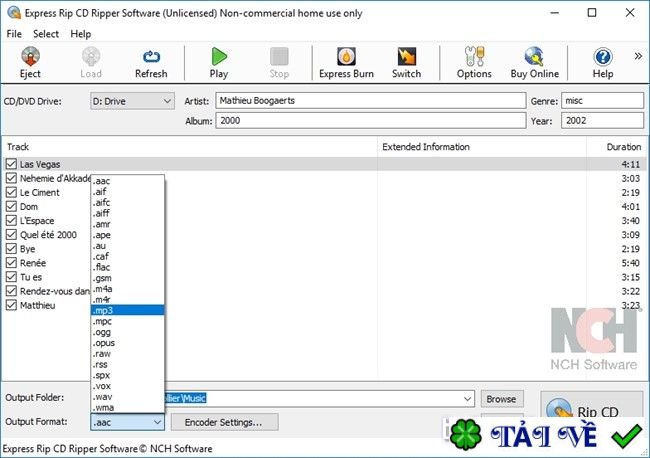This screenshot has height=458, width=650.
Task: Uncheck the Las Vegas track
Action: 11,164
